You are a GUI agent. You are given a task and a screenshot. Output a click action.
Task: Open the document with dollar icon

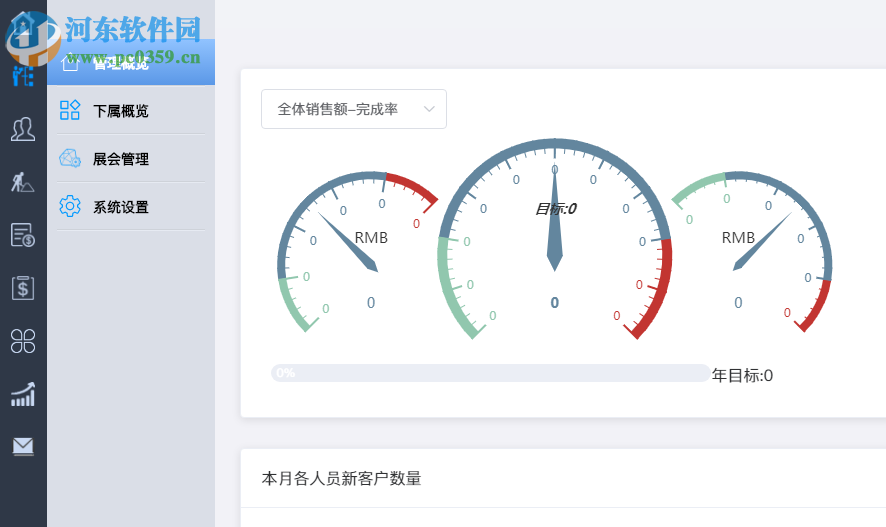[23, 235]
